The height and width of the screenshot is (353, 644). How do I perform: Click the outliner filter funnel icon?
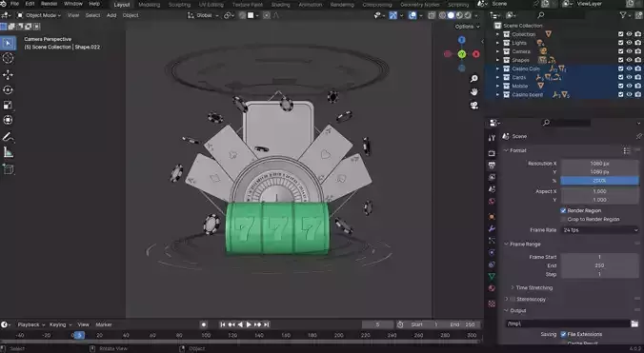point(623,15)
